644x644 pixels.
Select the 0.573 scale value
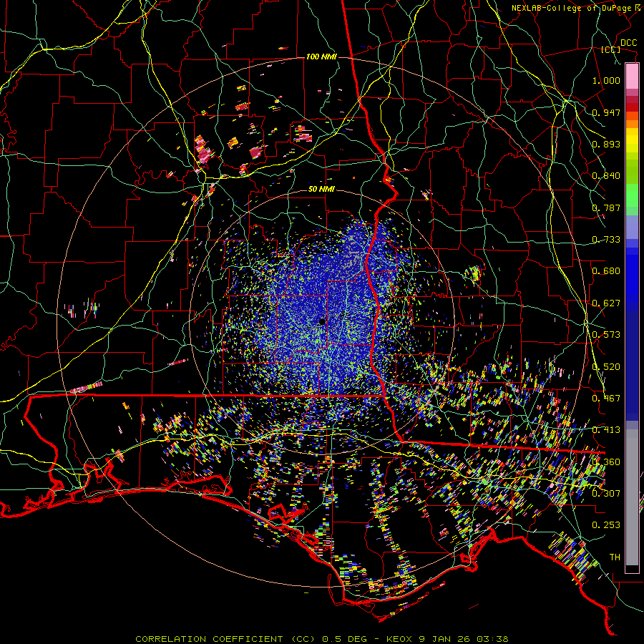[x=606, y=335]
